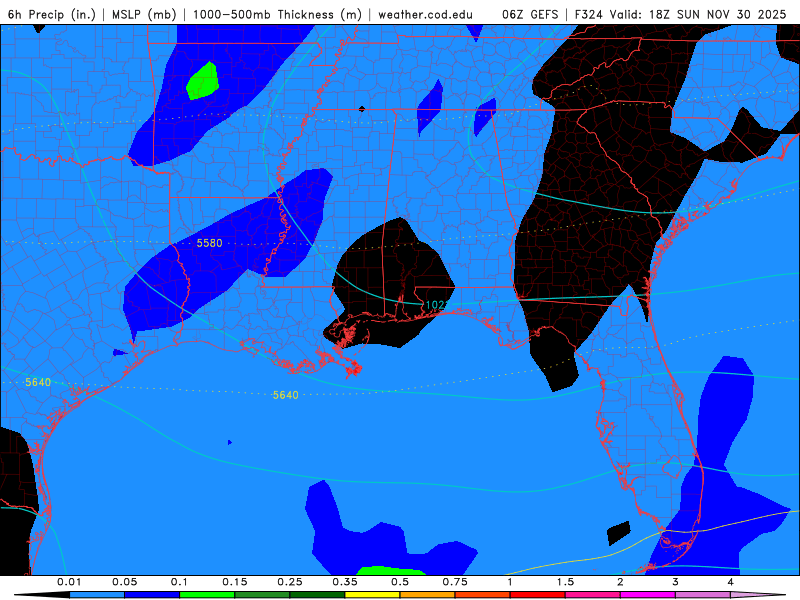Select the medium green 0.15–0.25 legend swatch
This screenshot has width=800, height=600.
click(262, 595)
